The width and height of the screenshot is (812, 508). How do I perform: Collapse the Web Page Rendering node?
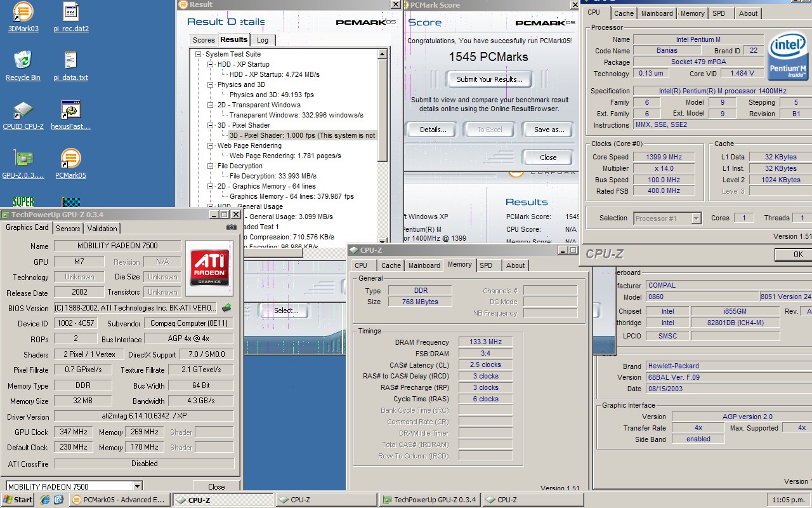click(x=211, y=146)
